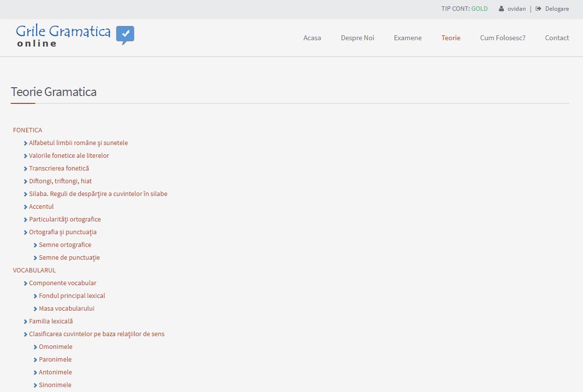Open Semne de punctuație subtopic
Screen dimensions: 583x392
(x=69, y=258)
